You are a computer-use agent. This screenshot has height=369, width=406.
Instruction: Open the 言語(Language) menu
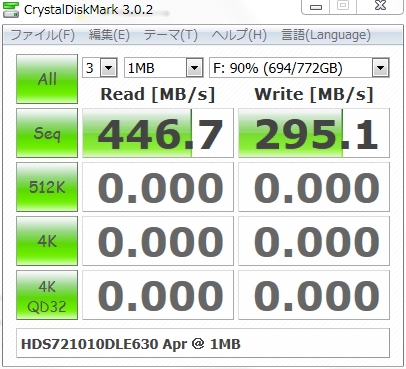[326, 35]
